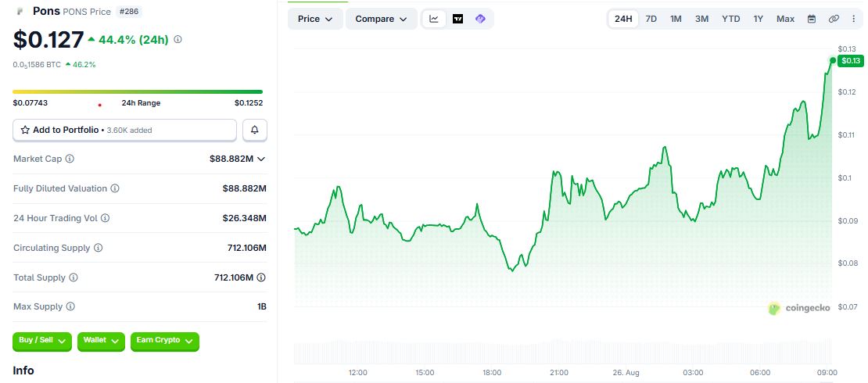Select the 7D time range tab
Image resolution: width=868 pixels, height=383 pixels.
651,19
